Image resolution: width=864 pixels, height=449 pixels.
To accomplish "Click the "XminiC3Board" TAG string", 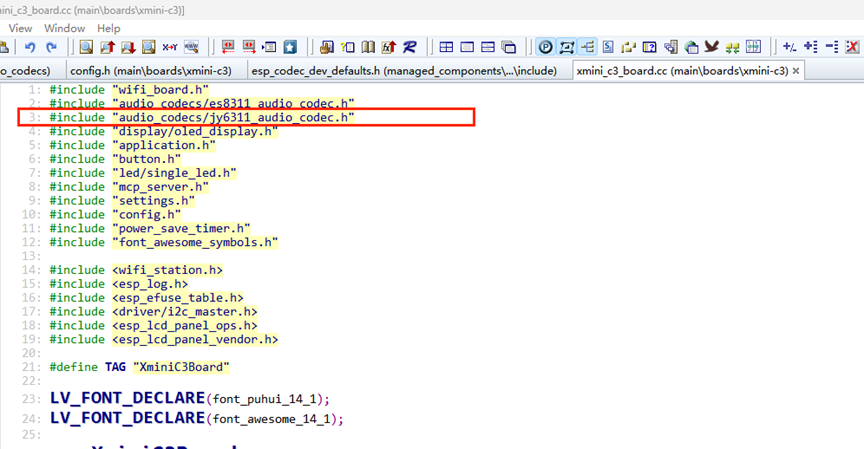I will (x=181, y=367).
